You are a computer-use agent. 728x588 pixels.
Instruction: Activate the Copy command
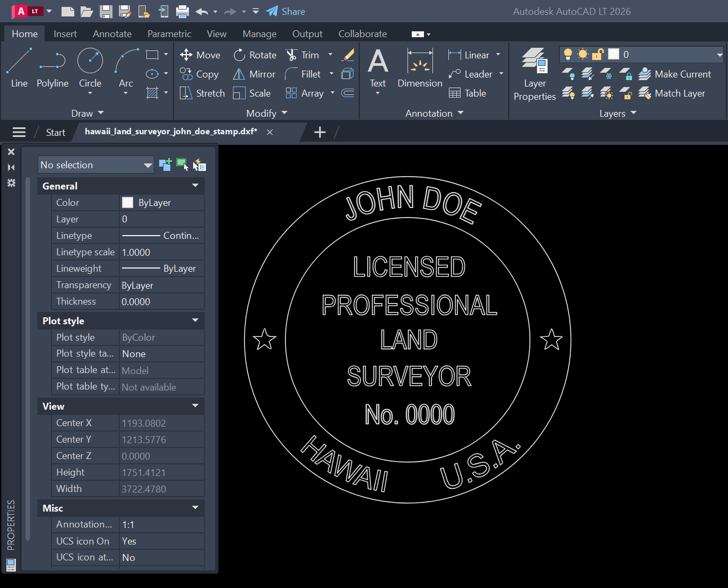pyautogui.click(x=200, y=74)
